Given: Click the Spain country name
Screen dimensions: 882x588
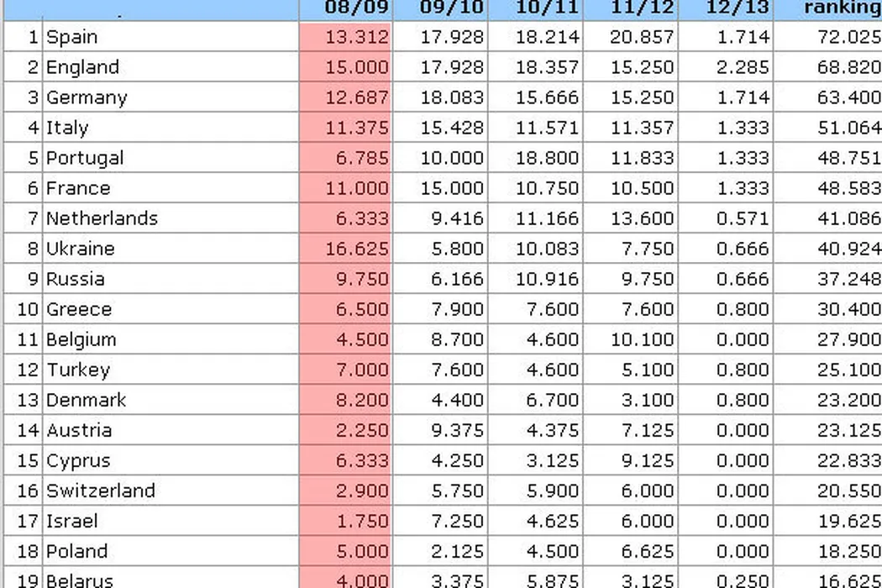Looking at the screenshot, I should click(x=72, y=37).
